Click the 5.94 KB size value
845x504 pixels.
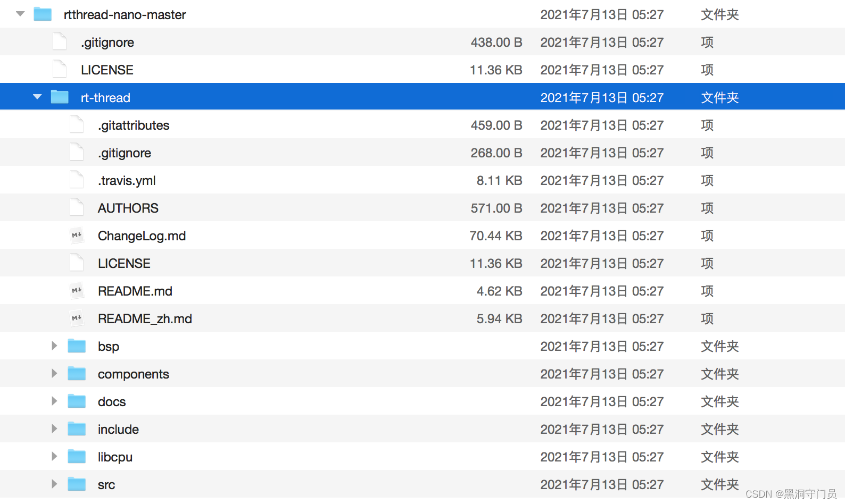click(x=500, y=319)
